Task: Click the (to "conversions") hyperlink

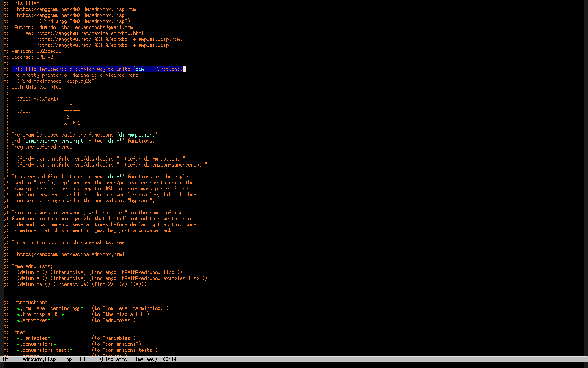Action: pyautogui.click(x=116, y=344)
